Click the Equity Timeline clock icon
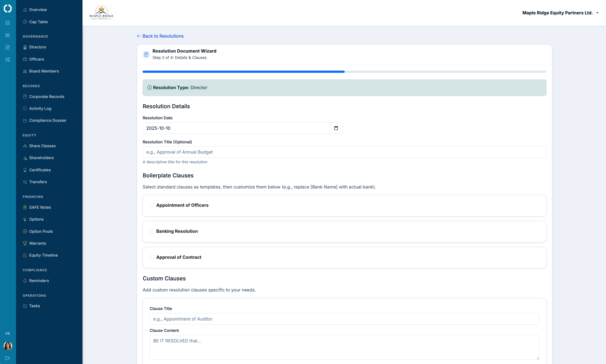 pyautogui.click(x=25, y=255)
